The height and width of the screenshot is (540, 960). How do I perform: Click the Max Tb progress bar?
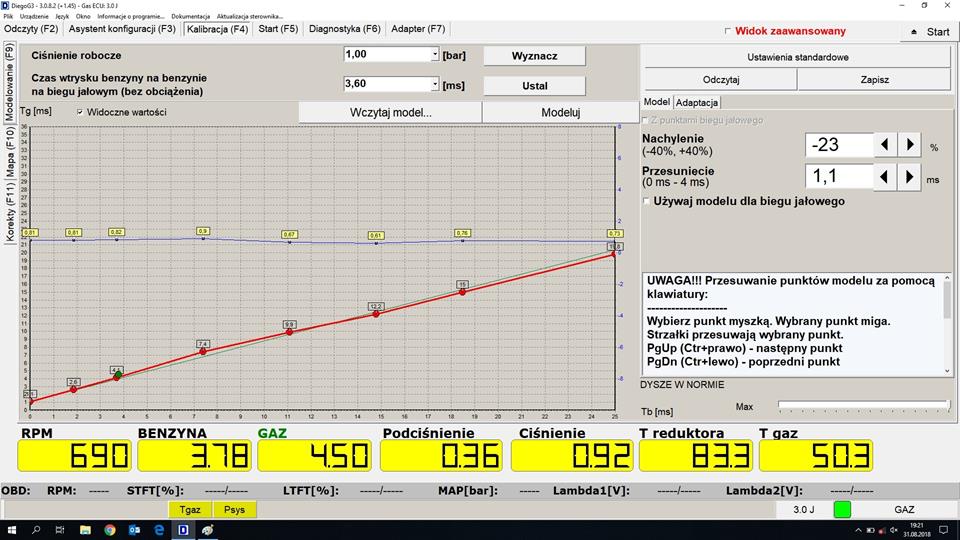click(x=863, y=405)
